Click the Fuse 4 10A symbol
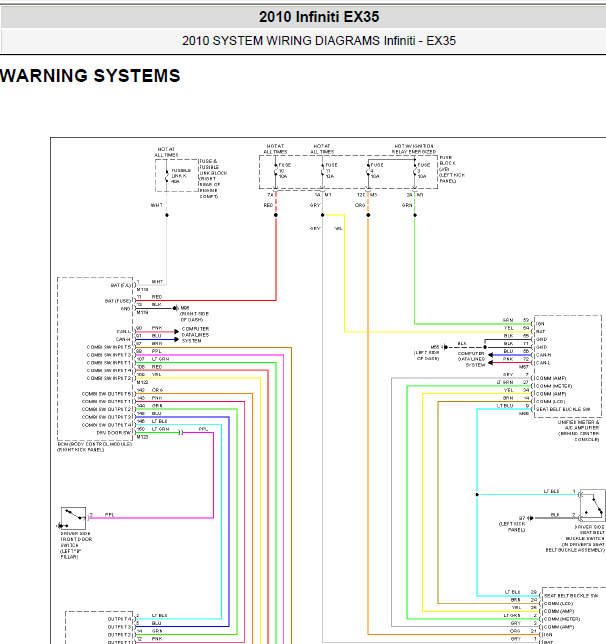This screenshot has height=644, width=606. pos(368,170)
